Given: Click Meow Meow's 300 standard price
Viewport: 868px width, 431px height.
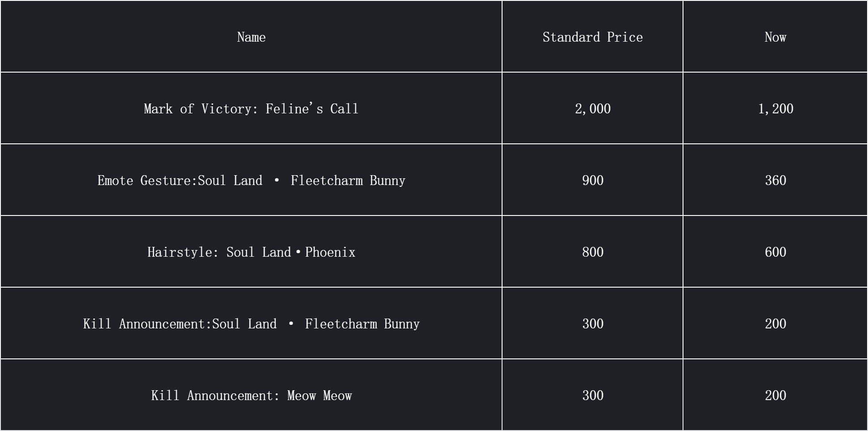Looking at the screenshot, I should coord(592,396).
